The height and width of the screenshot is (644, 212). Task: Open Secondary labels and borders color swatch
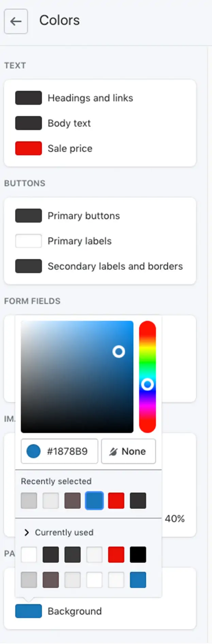pos(29,266)
